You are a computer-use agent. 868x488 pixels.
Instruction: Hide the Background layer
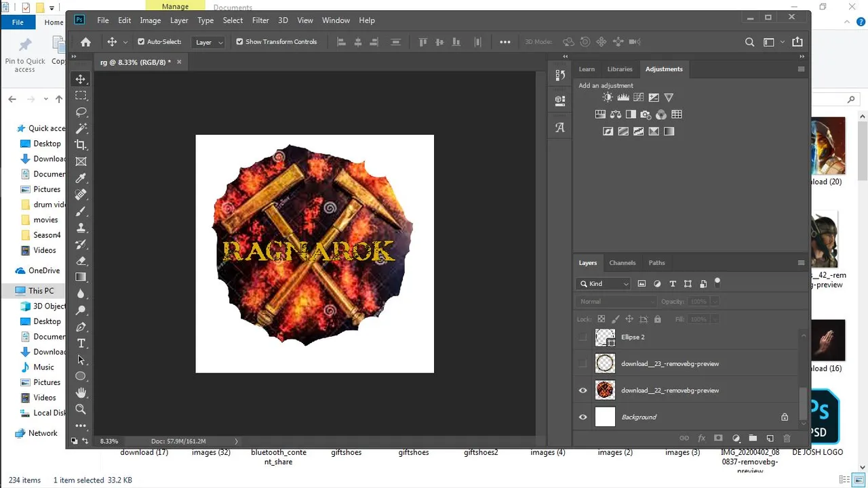(x=583, y=417)
